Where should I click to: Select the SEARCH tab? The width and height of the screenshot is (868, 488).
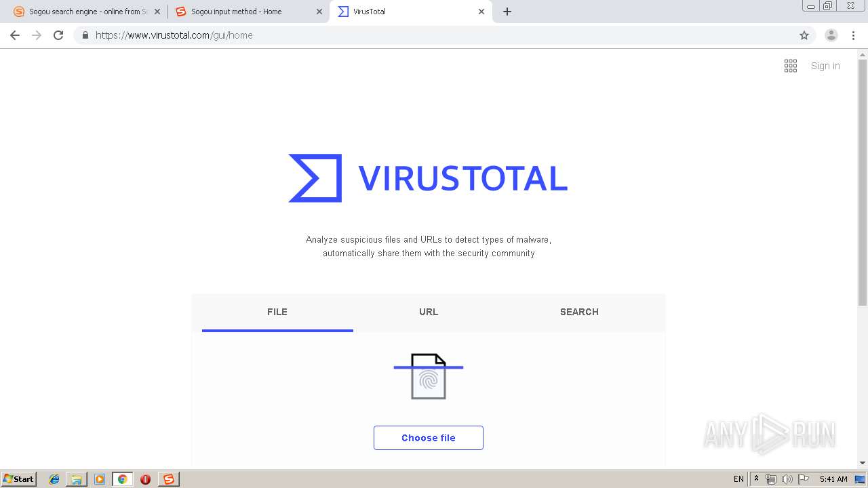pos(579,312)
